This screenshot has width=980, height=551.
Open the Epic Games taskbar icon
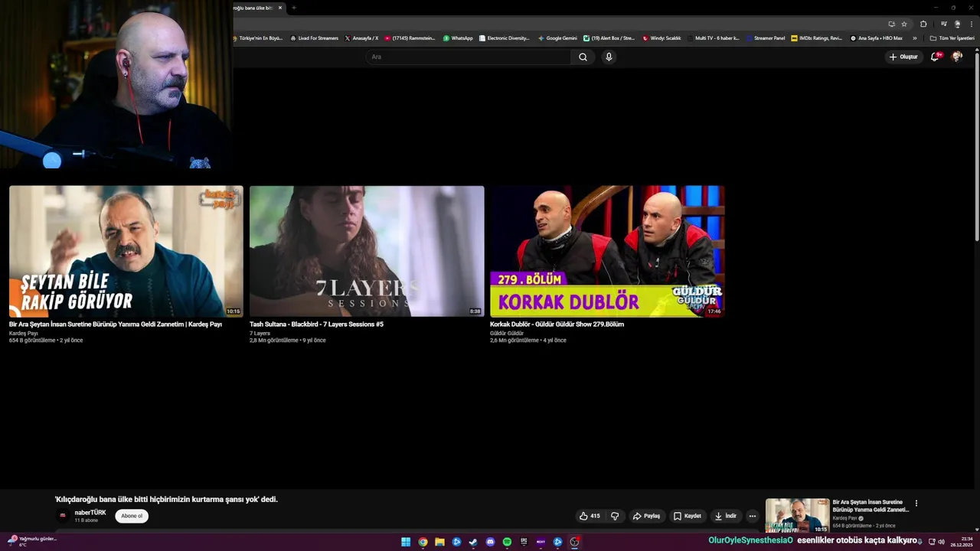524,542
